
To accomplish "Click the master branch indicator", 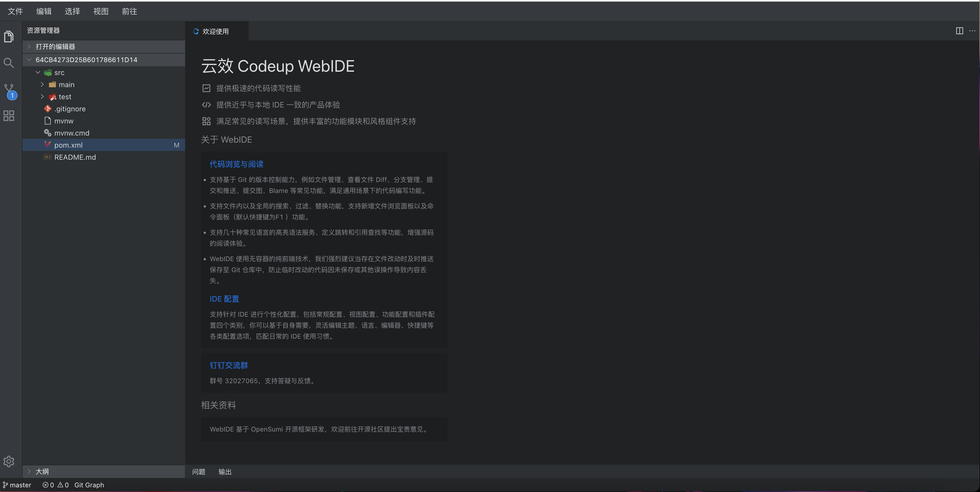I will tap(17, 485).
